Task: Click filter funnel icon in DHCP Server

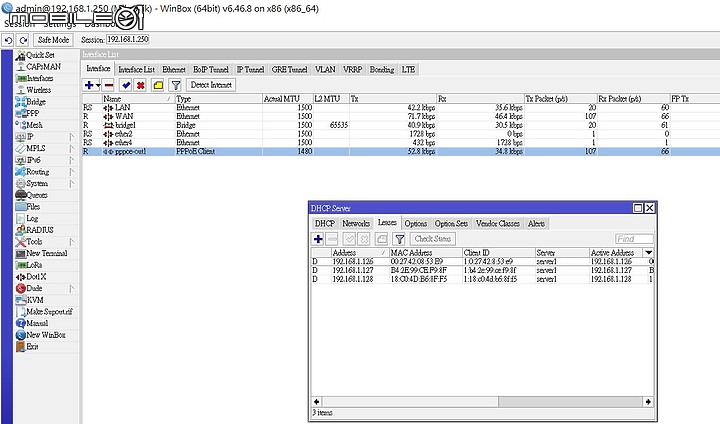Action: tap(399, 239)
